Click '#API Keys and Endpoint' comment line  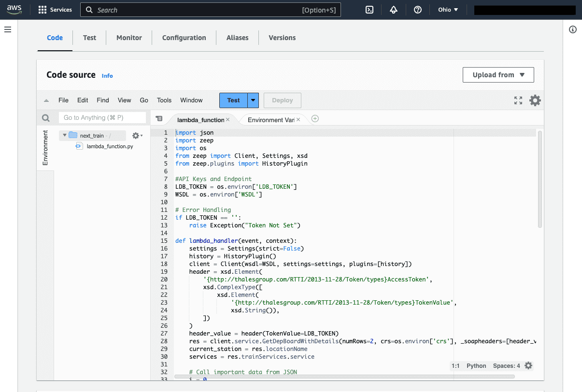[213, 179]
